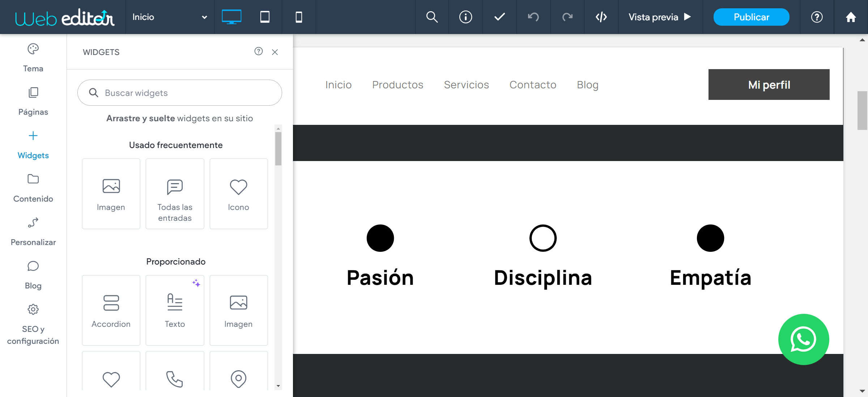The width and height of the screenshot is (868, 397).
Task: Click the scroll-up arrow of widget list
Action: point(278,128)
